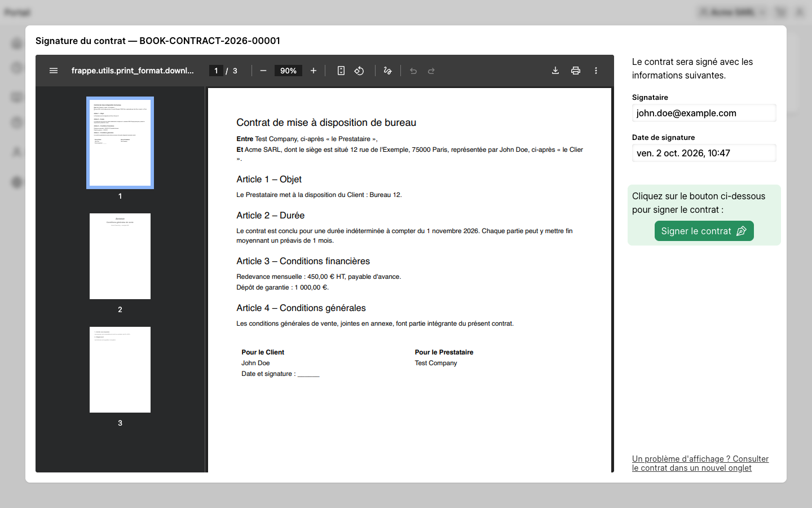812x508 pixels.
Task: Click the 'Article 3 – Conditions financières' heading
Action: point(303,261)
